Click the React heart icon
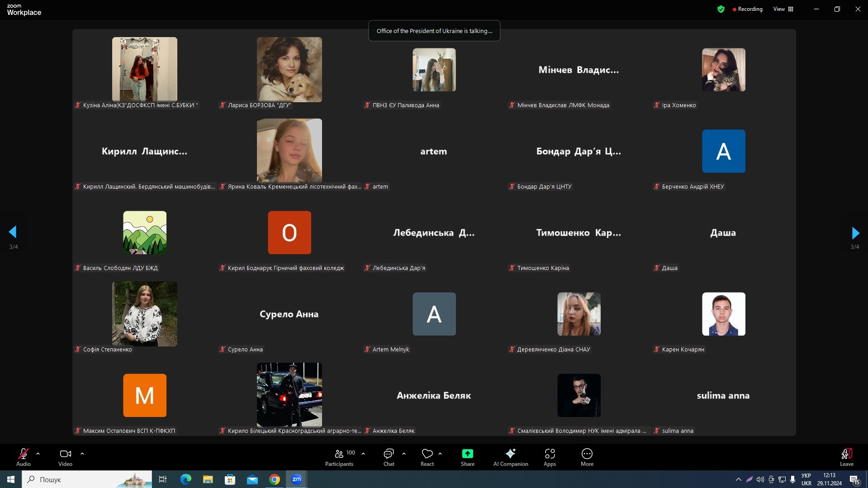This screenshot has height=488, width=868. [427, 457]
